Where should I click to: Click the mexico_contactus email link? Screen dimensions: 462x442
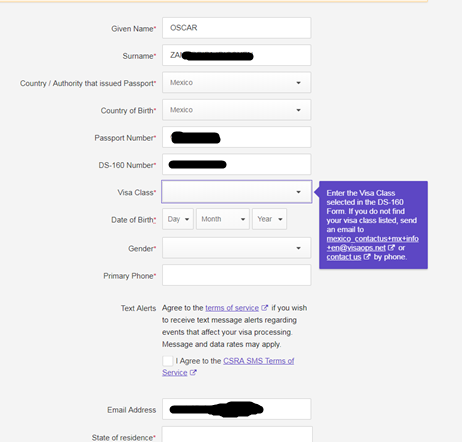tap(373, 243)
